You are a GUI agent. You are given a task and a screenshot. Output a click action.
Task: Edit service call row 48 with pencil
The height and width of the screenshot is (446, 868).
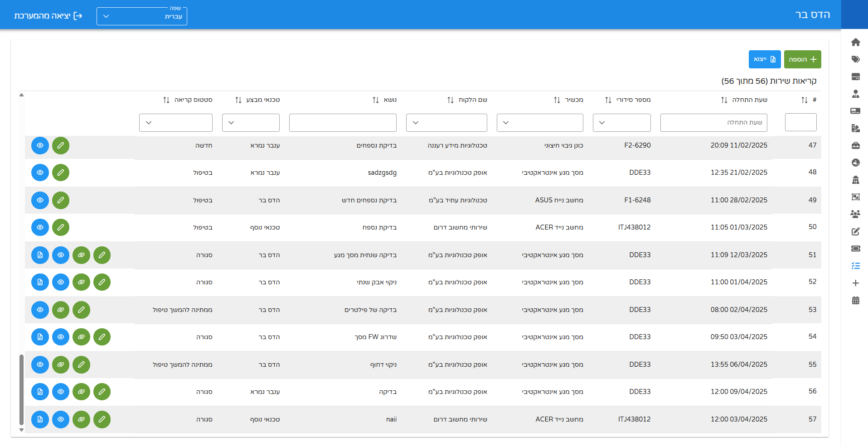tap(61, 173)
